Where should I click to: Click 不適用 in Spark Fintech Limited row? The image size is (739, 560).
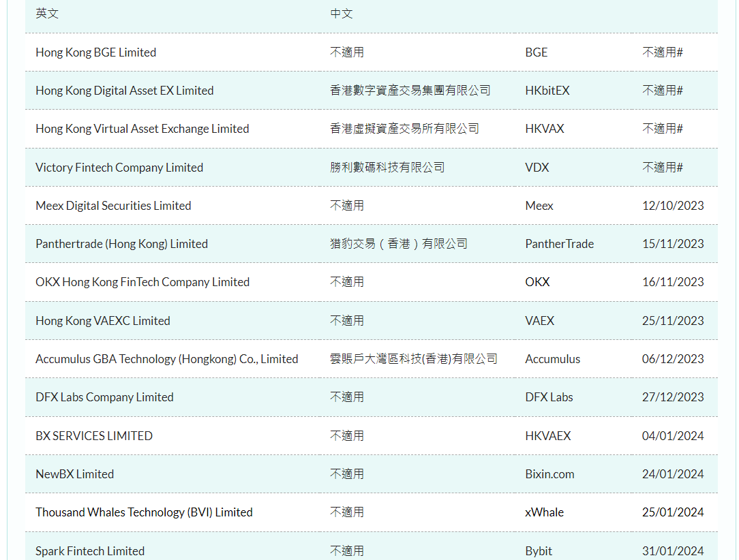point(347,551)
